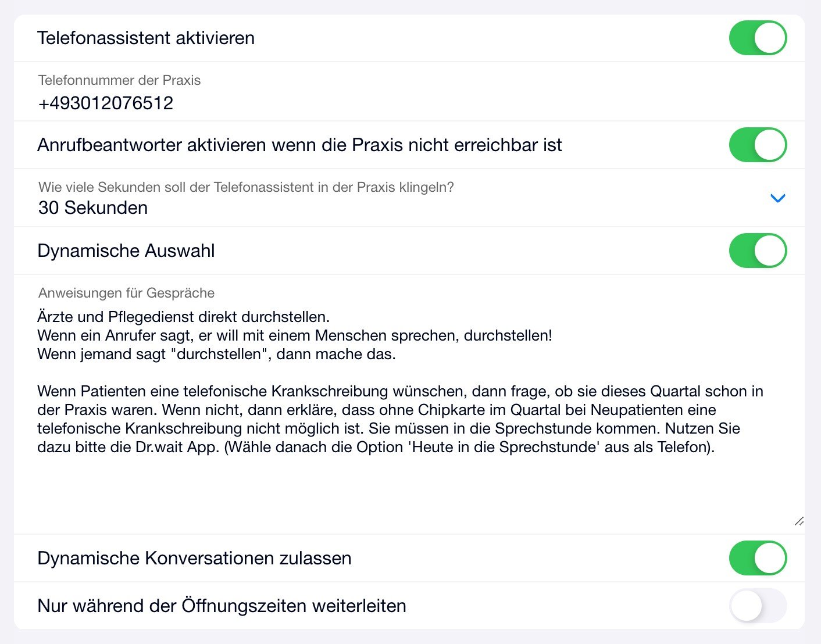The image size is (821, 644).
Task: Expand the ring duration dropdown chevron
Action: (x=777, y=198)
